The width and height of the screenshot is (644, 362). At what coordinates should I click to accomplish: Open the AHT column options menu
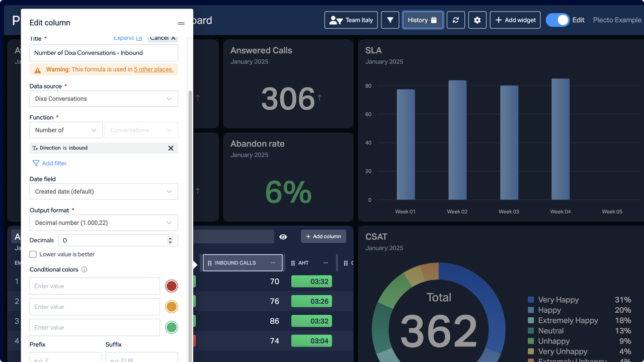pos(326,263)
